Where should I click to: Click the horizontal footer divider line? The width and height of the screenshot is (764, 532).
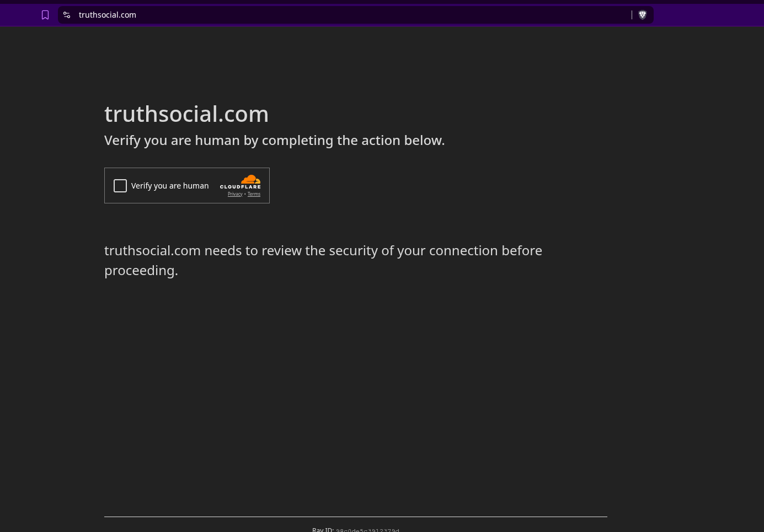point(355,517)
